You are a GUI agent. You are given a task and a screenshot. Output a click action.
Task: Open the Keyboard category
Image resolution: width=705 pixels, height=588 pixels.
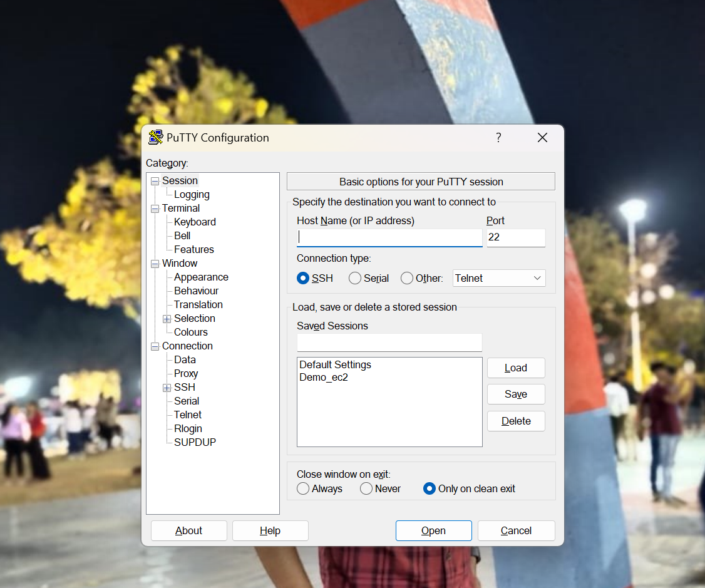click(x=195, y=222)
